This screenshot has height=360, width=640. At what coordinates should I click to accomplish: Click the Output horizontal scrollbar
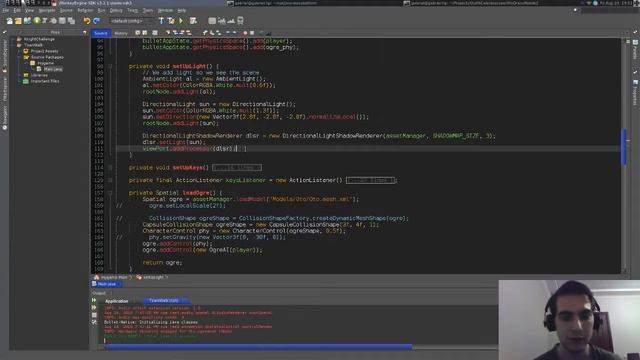(x=258, y=347)
